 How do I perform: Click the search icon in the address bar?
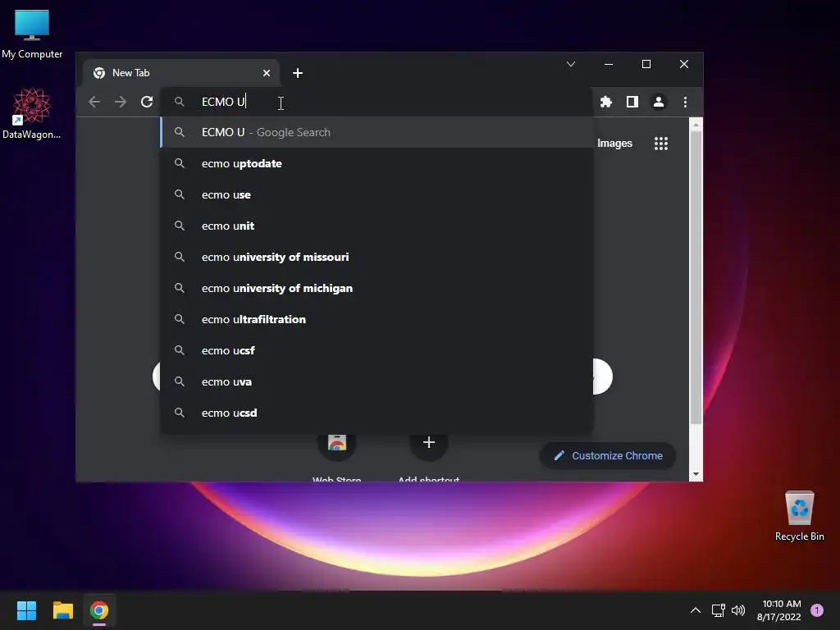[180, 102]
